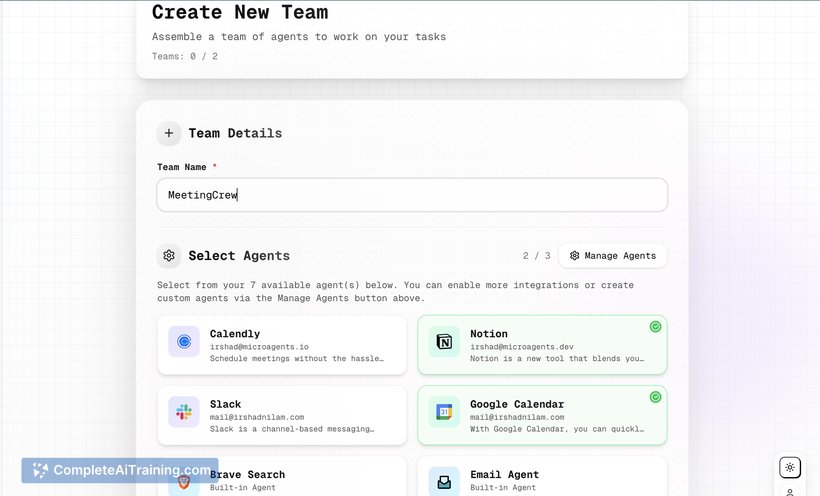Viewport: 820px width, 496px height.
Task: Click the Email Agent envelope icon
Action: [x=444, y=481]
